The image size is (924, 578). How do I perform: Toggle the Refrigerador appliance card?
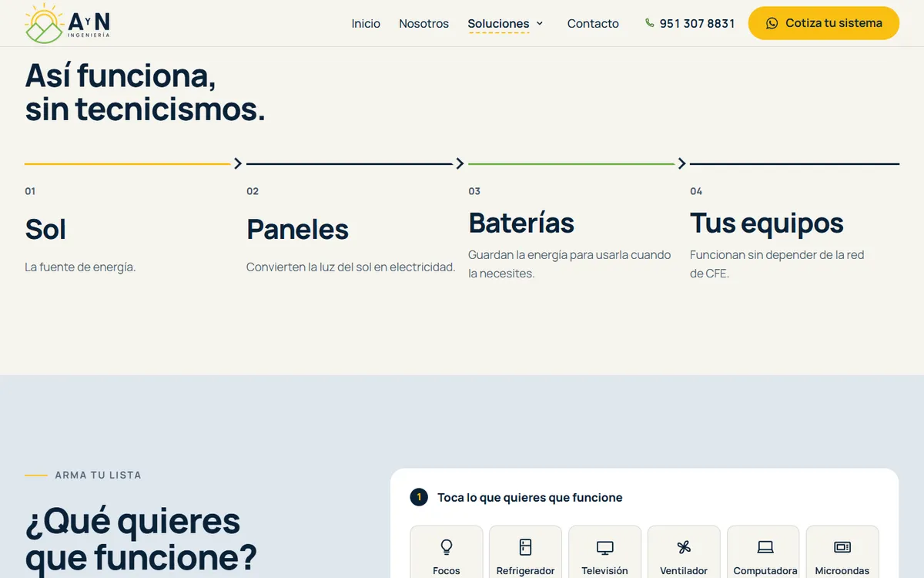526,552
